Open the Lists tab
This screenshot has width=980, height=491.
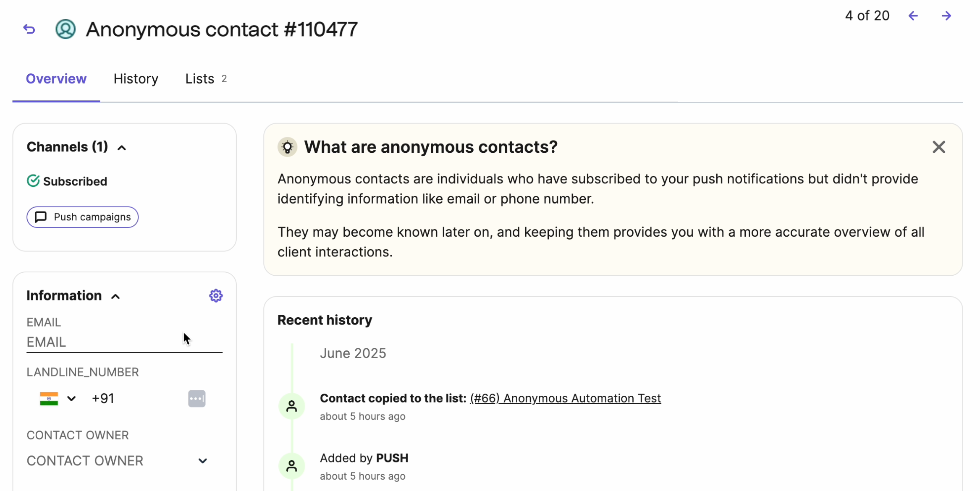(199, 78)
